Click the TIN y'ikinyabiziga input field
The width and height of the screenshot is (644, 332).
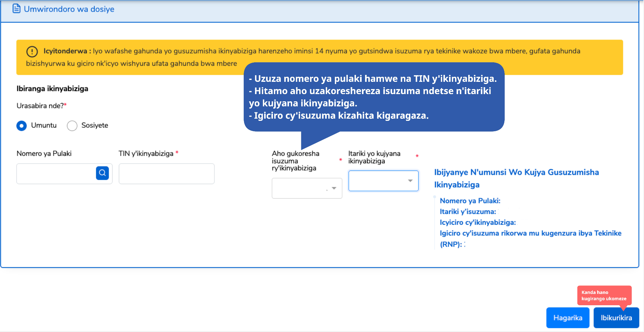(x=167, y=173)
